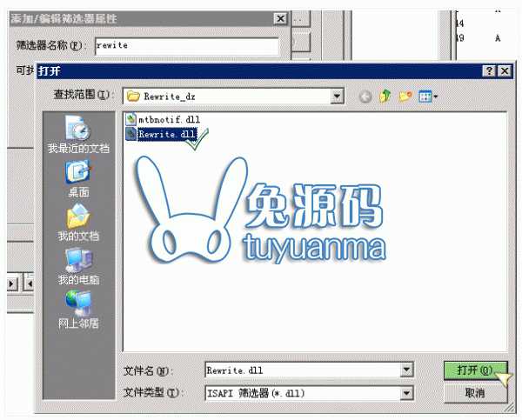Close the filter properties dialog behind
Screen dimensions: 522x420
280,18
